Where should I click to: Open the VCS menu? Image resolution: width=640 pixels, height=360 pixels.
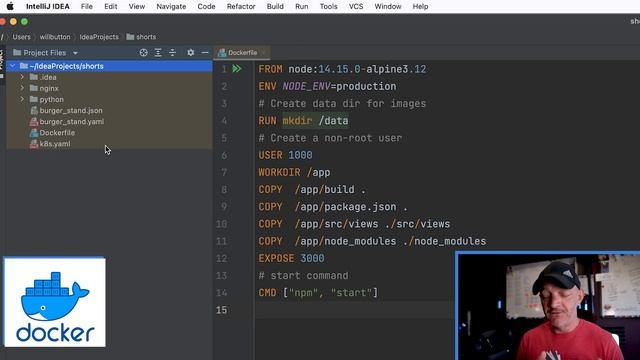pyautogui.click(x=356, y=7)
